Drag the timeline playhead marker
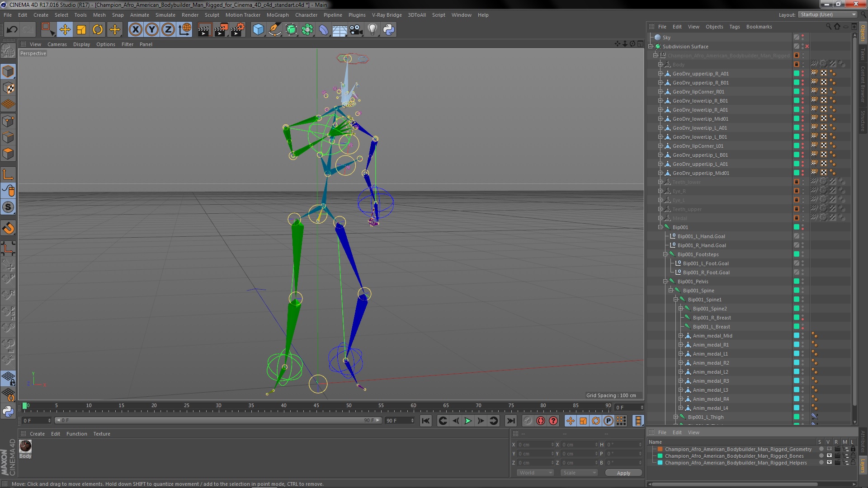This screenshot has height=488, width=868. 24,405
